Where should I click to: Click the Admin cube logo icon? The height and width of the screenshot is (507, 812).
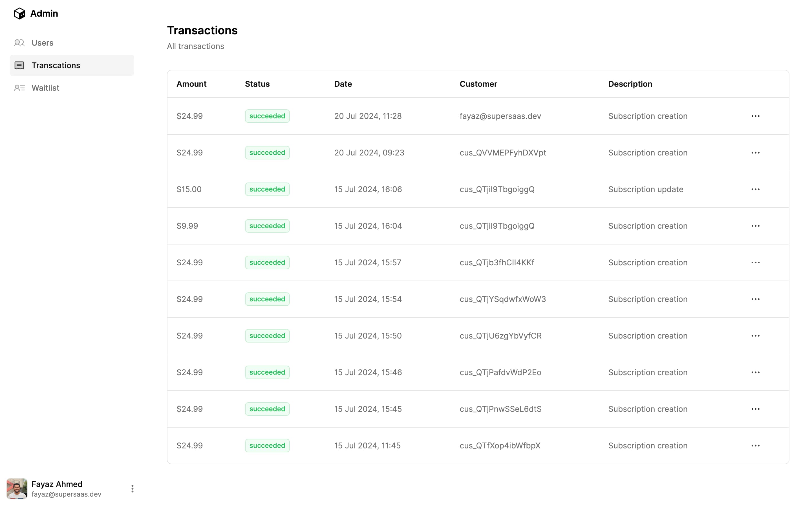19,14
